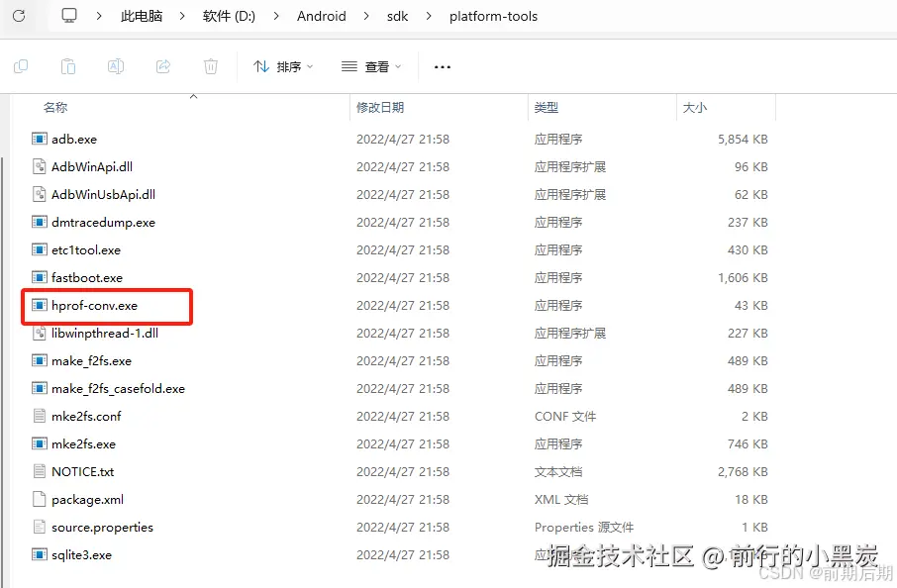Click the Delete (trash) icon

point(208,66)
